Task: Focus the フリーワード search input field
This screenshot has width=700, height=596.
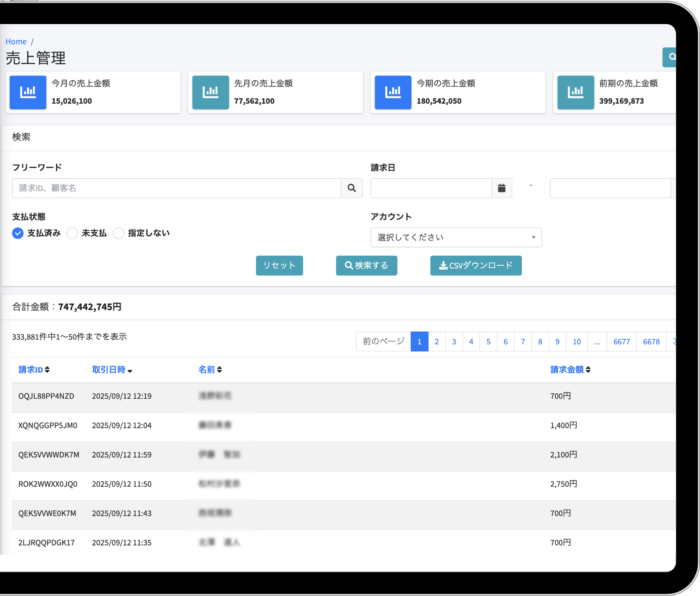Action: coord(177,188)
